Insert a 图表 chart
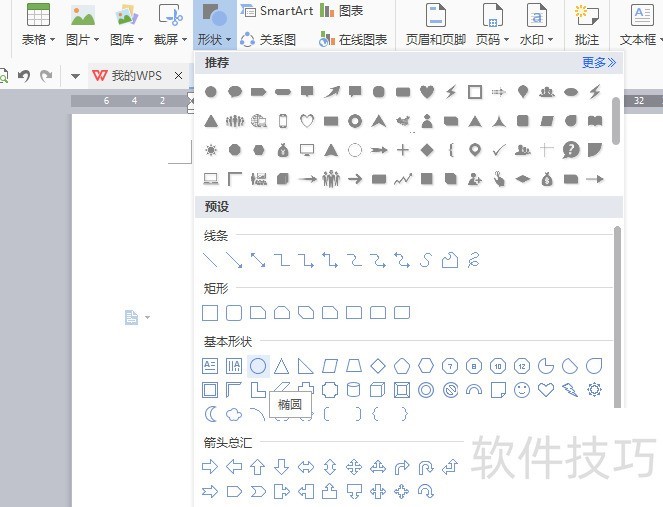Image resolution: width=663 pixels, height=507 pixels. (x=342, y=11)
